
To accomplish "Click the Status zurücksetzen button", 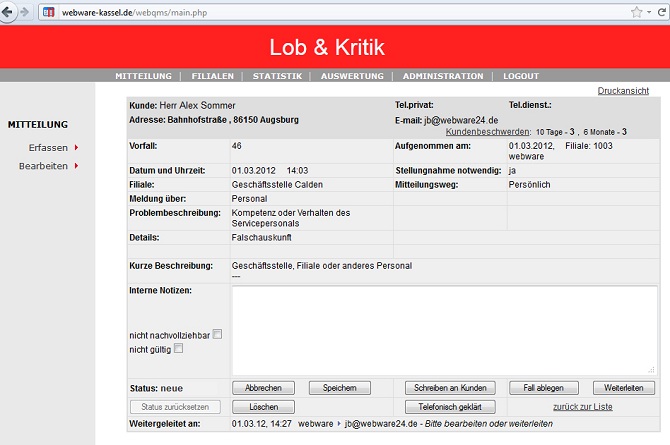I will 175,407.
